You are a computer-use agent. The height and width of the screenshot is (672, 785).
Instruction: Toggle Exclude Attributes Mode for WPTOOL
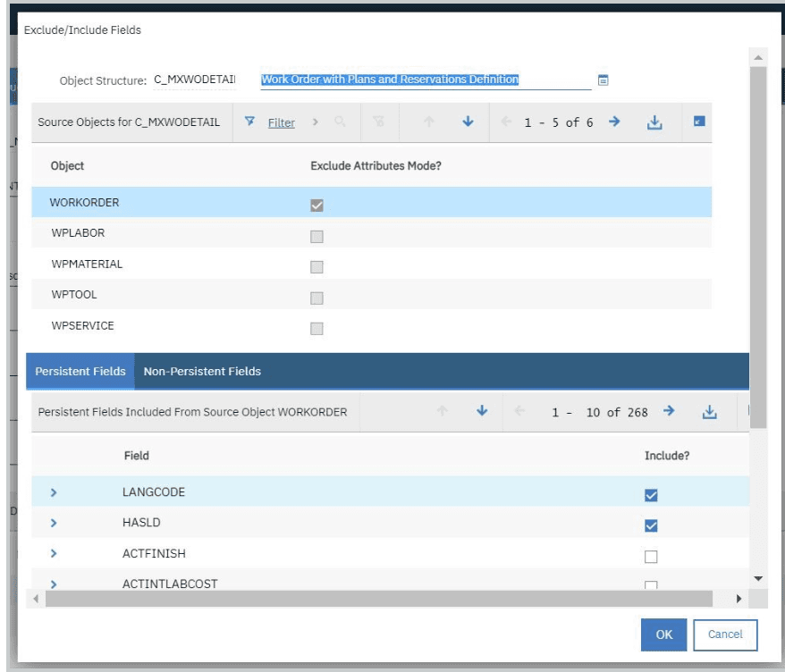tap(317, 298)
